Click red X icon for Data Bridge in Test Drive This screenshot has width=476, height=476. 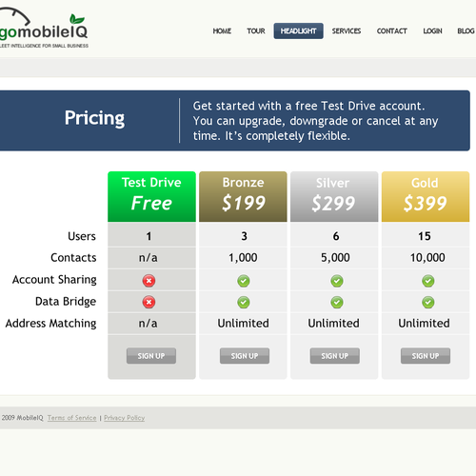pos(149,302)
